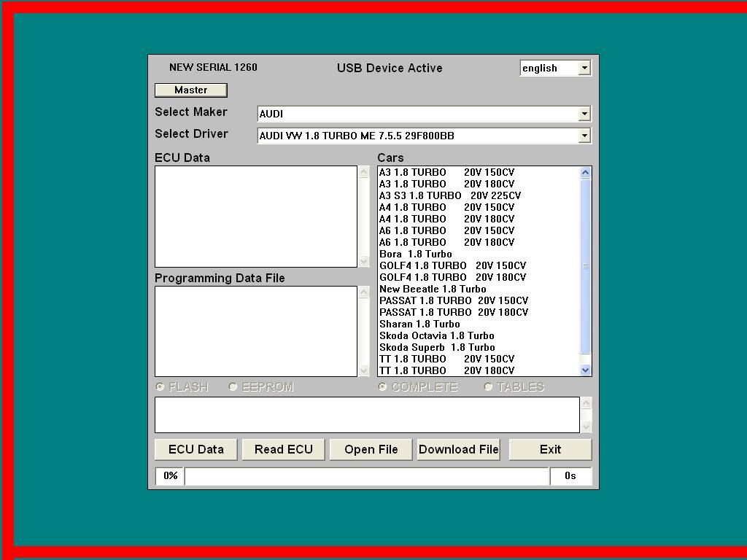Click the Cars list scrollbar thumb

click(586, 266)
